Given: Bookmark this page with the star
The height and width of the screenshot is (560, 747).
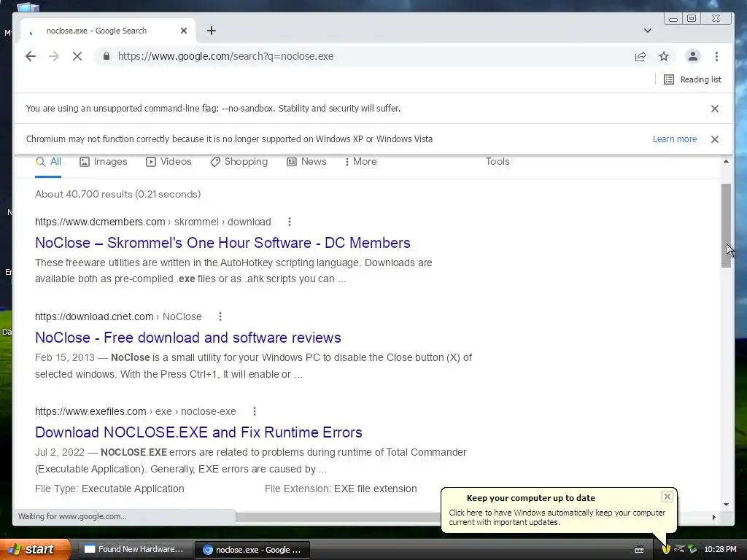Looking at the screenshot, I should (664, 56).
